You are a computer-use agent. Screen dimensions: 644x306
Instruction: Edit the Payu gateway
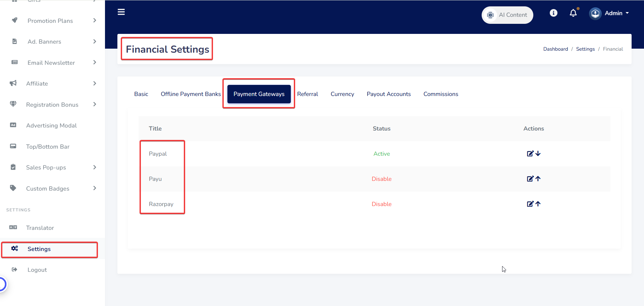tap(530, 179)
